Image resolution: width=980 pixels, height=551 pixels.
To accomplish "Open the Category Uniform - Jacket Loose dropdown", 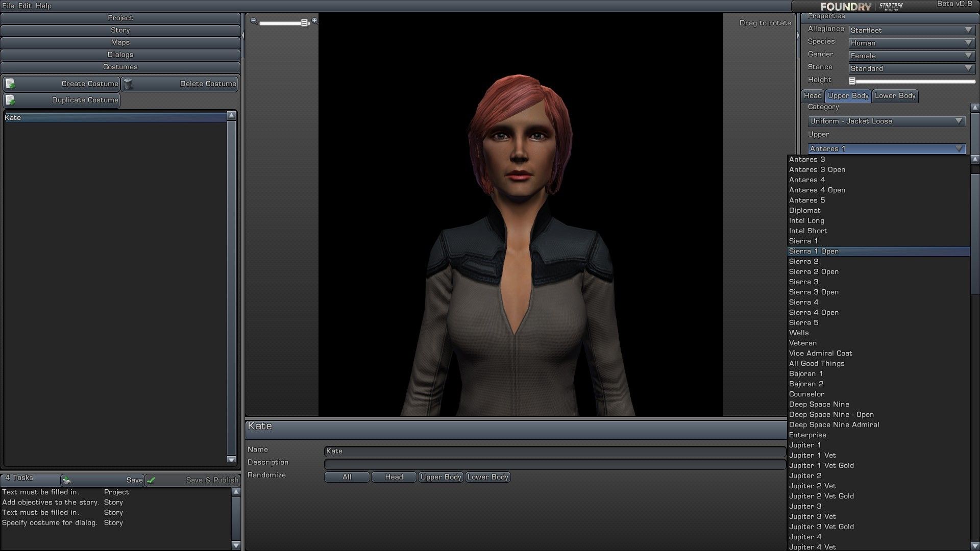I will [x=887, y=121].
